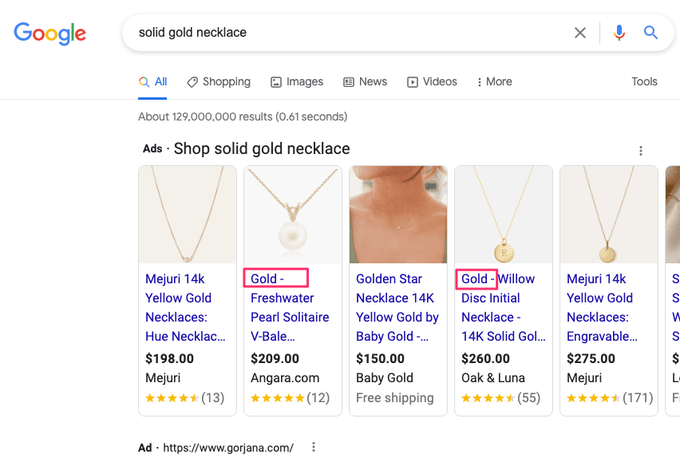Open the three-dot menu beside Shop ads heading
This screenshot has width=680, height=462.
pyautogui.click(x=641, y=151)
